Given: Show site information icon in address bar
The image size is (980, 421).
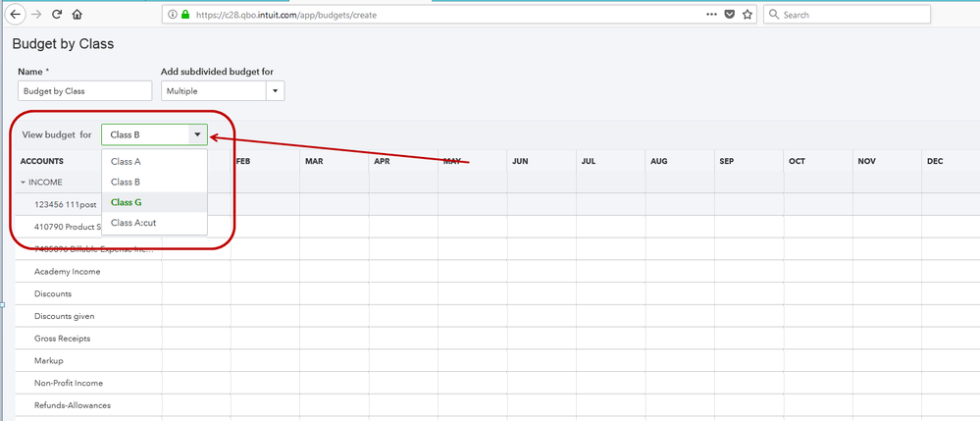Looking at the screenshot, I should pyautogui.click(x=173, y=15).
